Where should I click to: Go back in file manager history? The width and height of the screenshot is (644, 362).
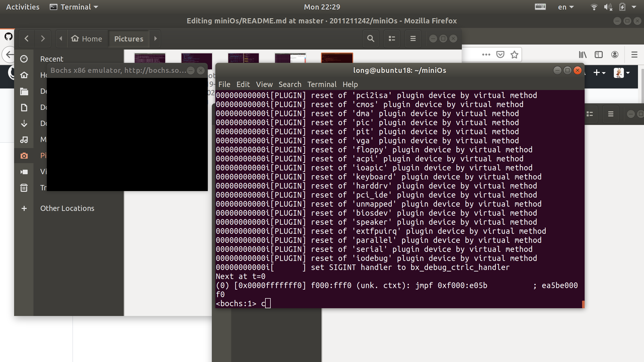pyautogui.click(x=26, y=38)
